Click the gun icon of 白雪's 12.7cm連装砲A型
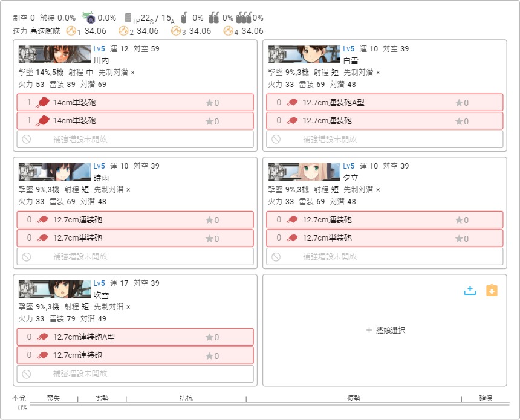Image resolution: width=520 pixels, height=420 pixels. point(292,102)
